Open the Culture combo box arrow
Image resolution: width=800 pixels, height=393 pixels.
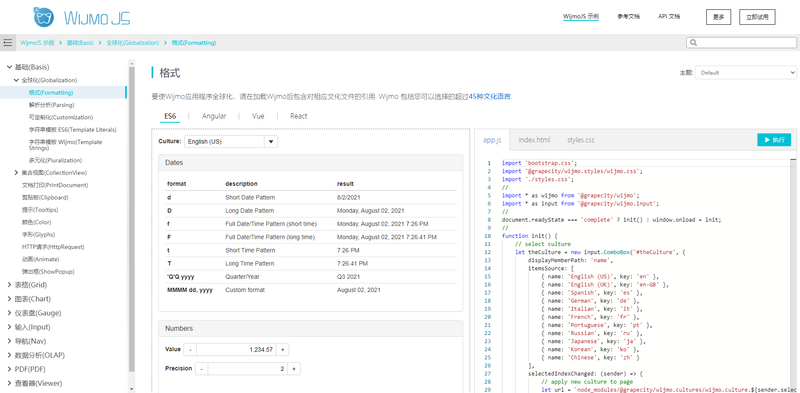click(271, 141)
